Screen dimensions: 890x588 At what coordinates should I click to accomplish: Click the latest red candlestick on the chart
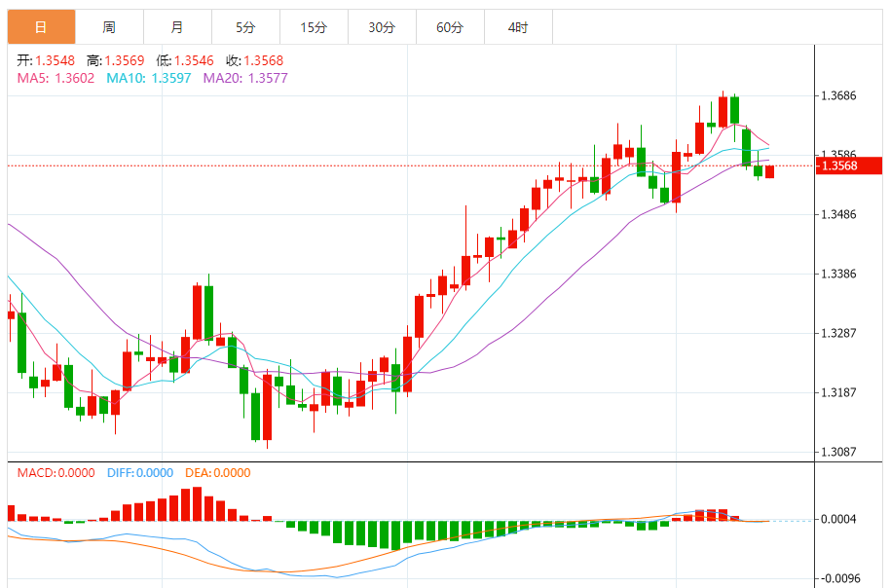(x=769, y=172)
